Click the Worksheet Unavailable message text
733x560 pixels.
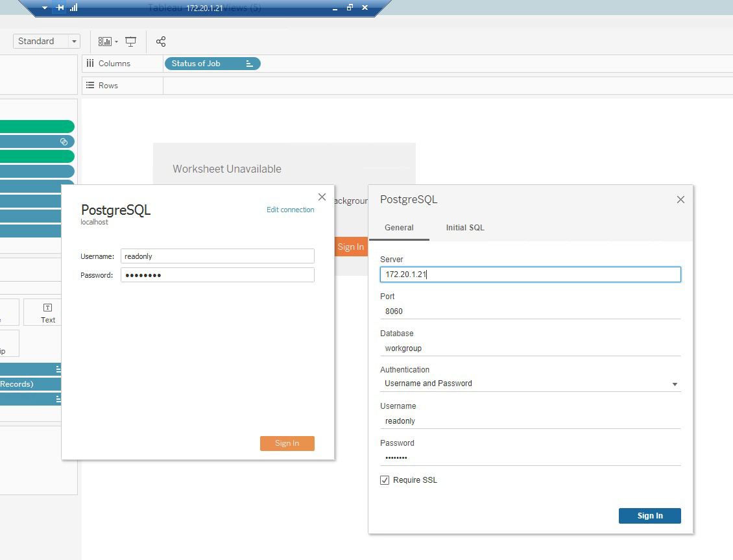click(x=227, y=169)
